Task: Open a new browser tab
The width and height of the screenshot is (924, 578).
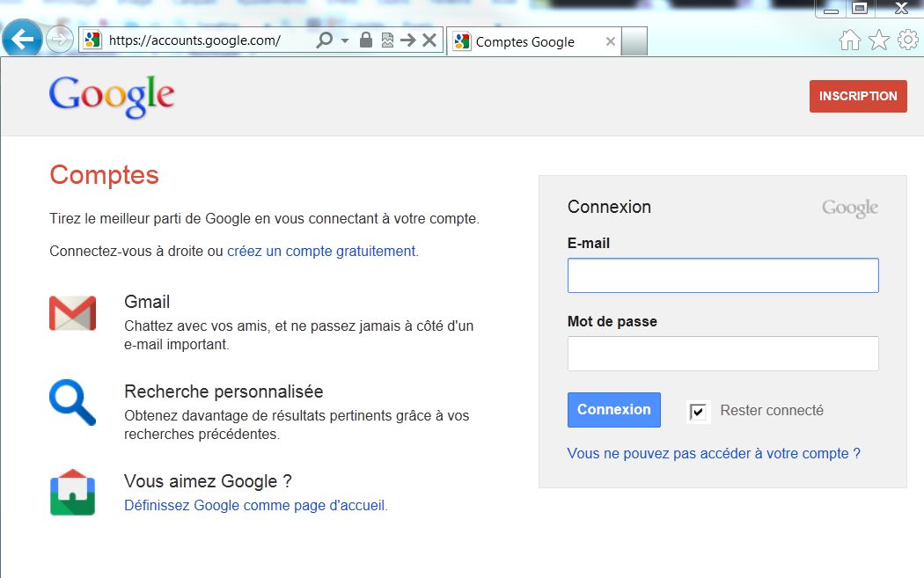Action: [x=634, y=40]
